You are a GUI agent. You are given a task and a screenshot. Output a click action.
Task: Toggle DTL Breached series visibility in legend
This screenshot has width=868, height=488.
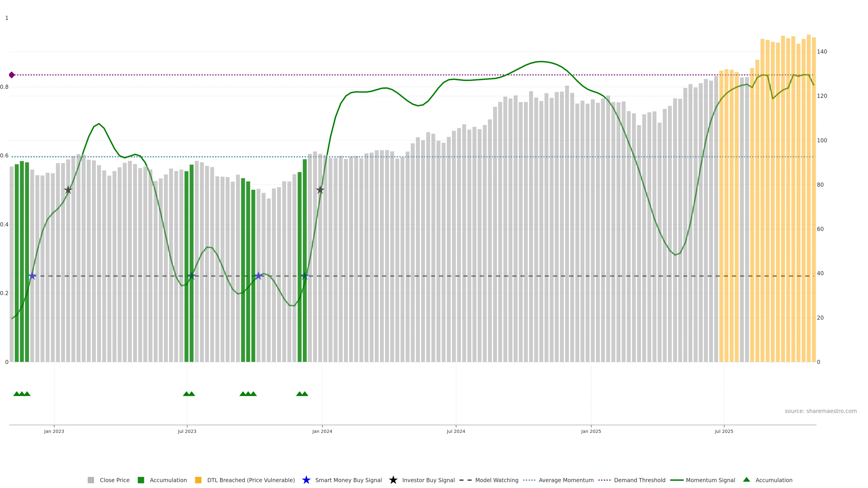pos(251,480)
